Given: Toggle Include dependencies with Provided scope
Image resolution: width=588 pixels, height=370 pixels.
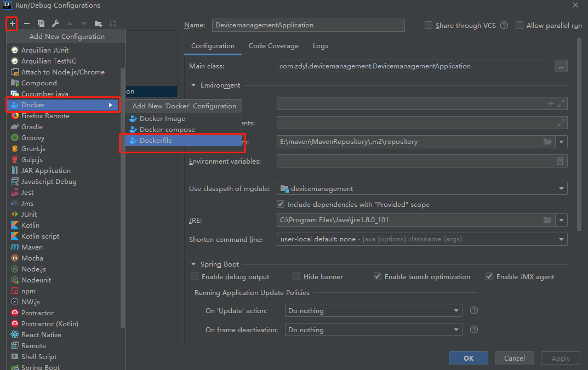Looking at the screenshot, I should click(x=281, y=204).
